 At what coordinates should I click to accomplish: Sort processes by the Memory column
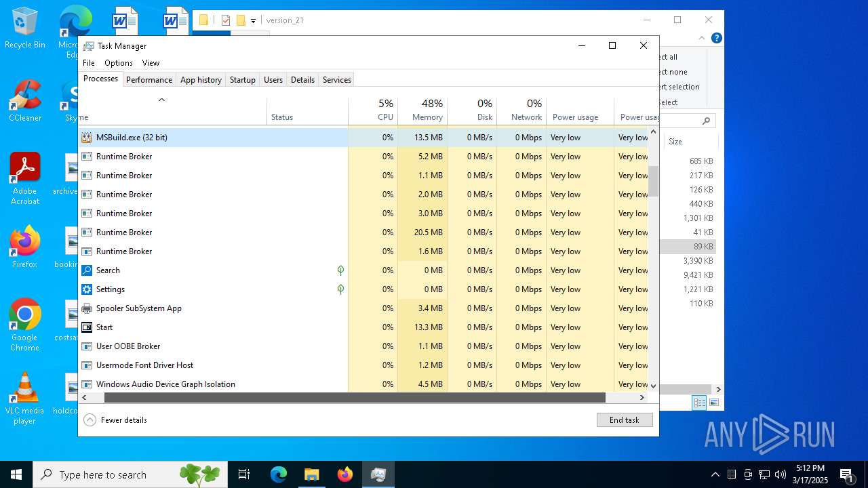422,110
